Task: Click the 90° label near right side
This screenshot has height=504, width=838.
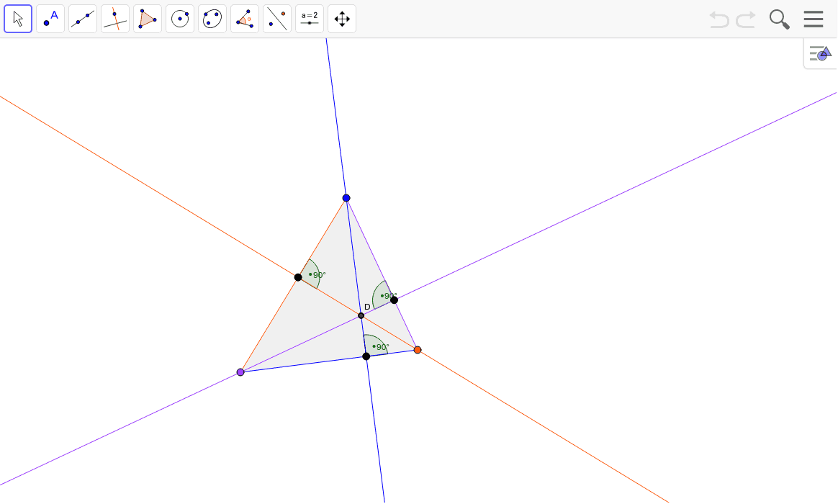Action: 391,296
